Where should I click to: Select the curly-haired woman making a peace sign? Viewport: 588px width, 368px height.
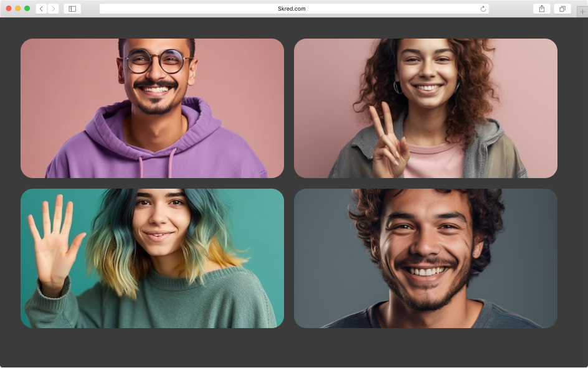point(425,108)
